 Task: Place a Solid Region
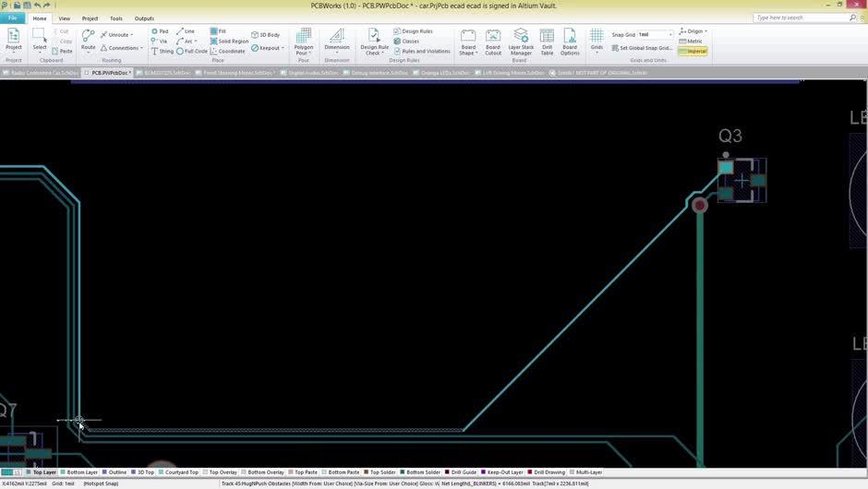229,41
